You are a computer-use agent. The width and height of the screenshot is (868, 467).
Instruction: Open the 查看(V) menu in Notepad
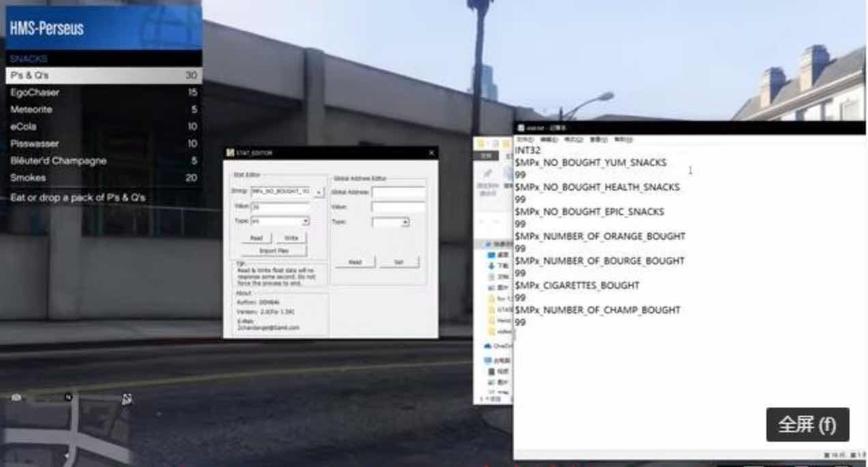(598, 139)
